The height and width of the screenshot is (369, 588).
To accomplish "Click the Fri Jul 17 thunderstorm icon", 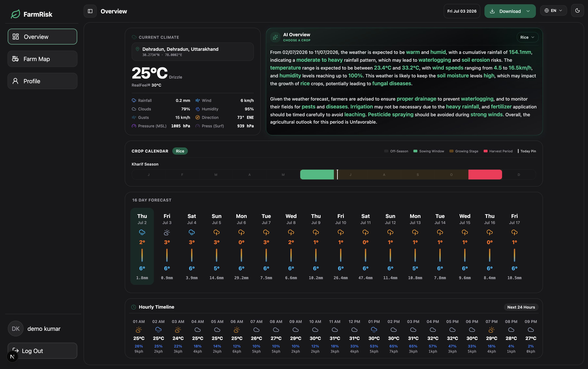I will pos(514,233).
